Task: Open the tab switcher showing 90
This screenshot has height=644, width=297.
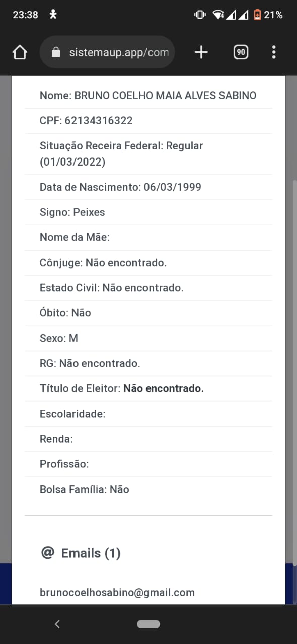Action: pyautogui.click(x=241, y=52)
